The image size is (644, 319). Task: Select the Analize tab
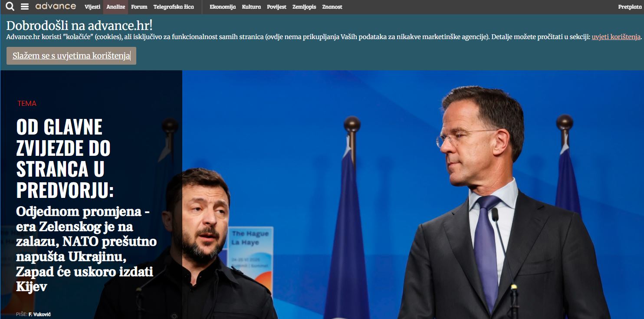115,7
